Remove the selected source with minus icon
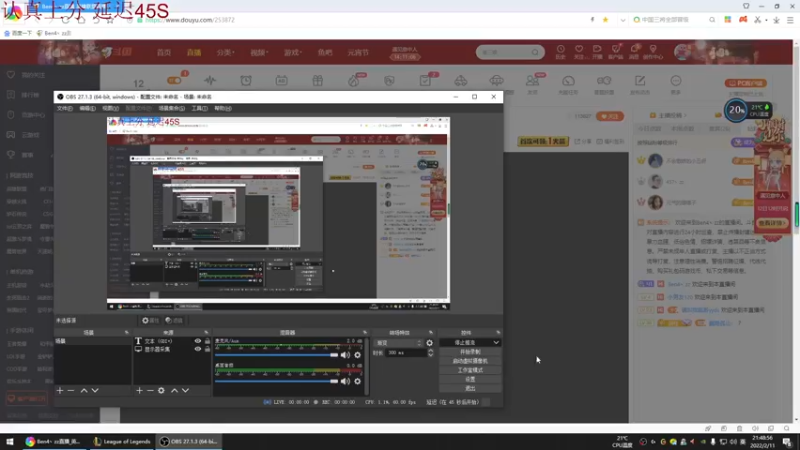Image resolution: width=800 pixels, height=450 pixels. click(x=150, y=390)
